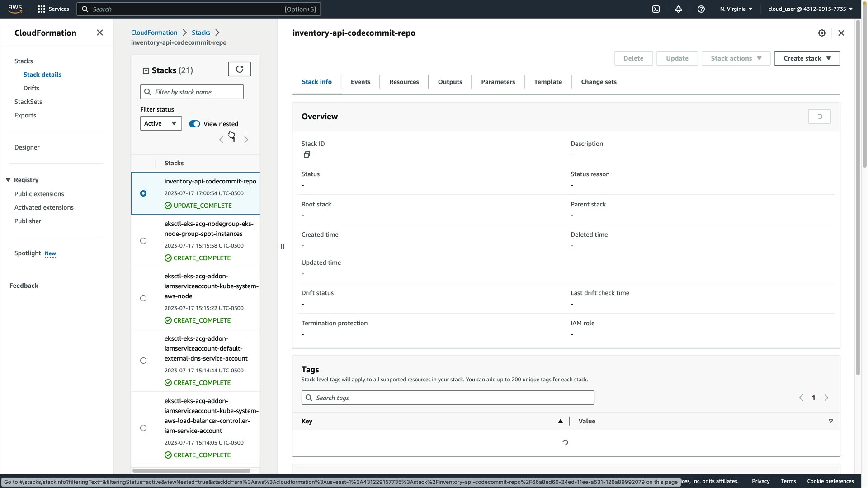The height and width of the screenshot is (488, 868).
Task: Open the help question mark icon
Action: pos(701,9)
